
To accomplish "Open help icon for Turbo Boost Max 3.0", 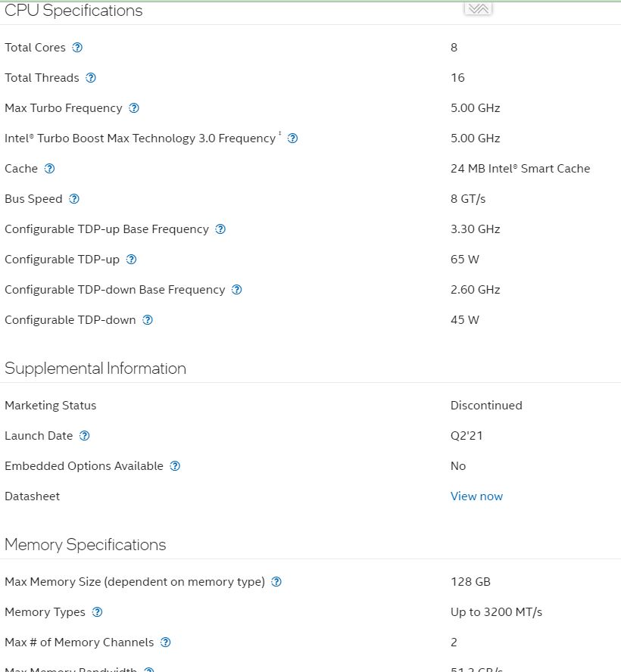I will (x=292, y=138).
